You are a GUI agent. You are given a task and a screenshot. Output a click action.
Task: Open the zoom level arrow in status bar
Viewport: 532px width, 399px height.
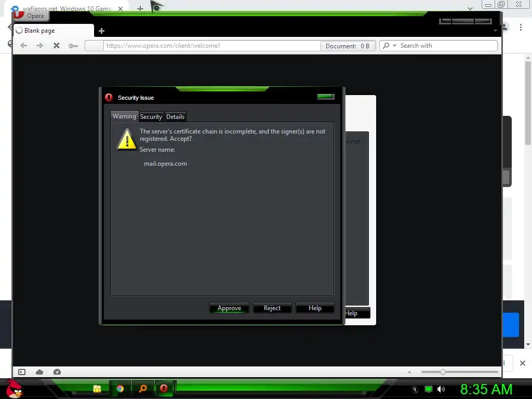pyautogui.click(x=409, y=372)
